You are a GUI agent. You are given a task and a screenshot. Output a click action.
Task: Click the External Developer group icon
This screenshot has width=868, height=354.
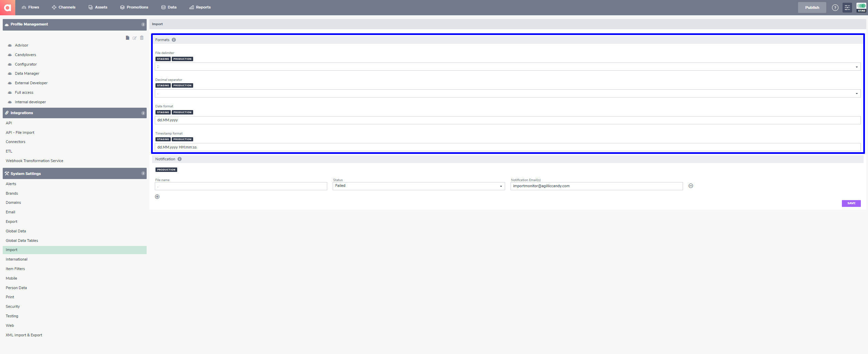10,83
